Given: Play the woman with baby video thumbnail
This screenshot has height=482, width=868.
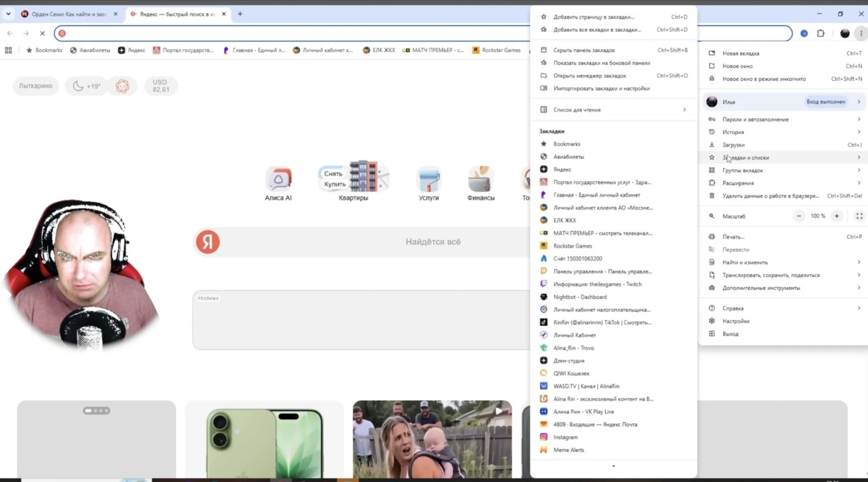Looking at the screenshot, I should pyautogui.click(x=432, y=440).
